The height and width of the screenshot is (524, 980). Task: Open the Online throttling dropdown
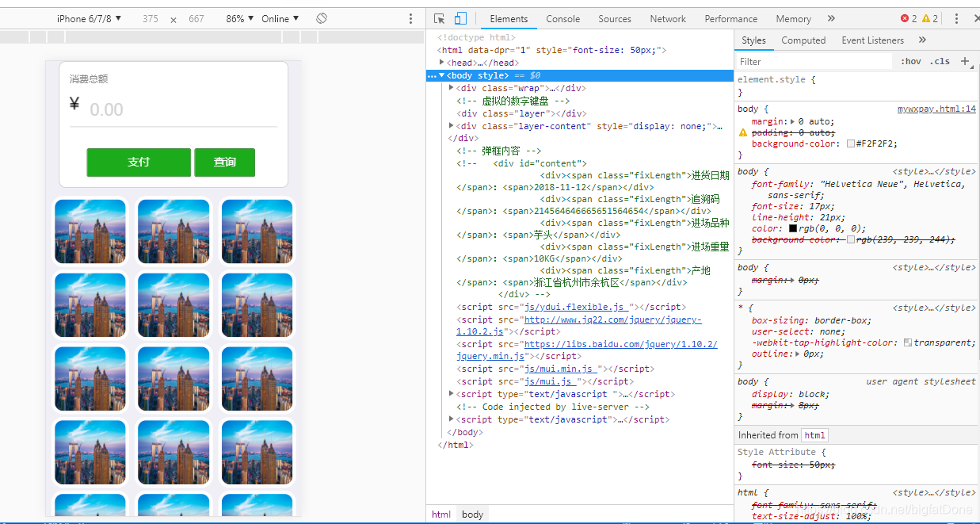click(x=280, y=18)
